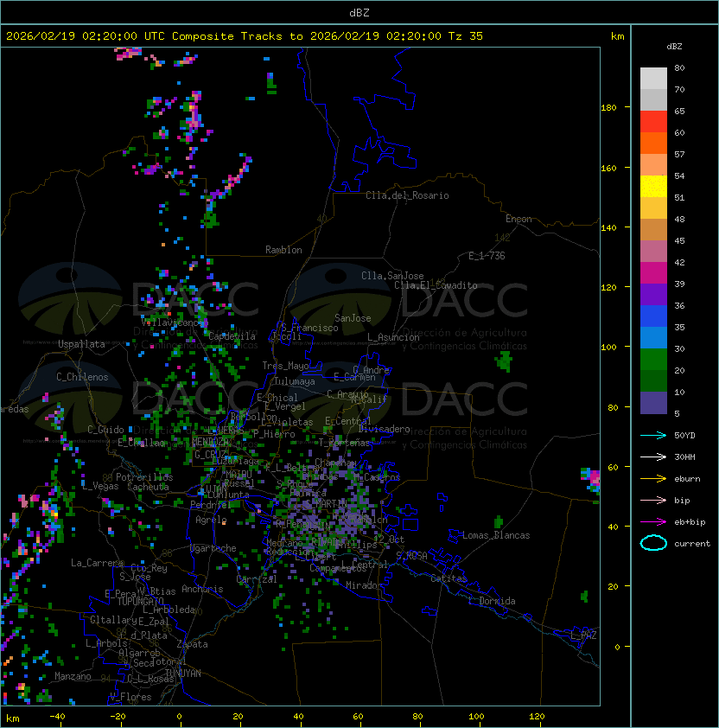This screenshot has width=719, height=728.
Task: Click the 'Uspallata' map label
Action: click(x=81, y=344)
